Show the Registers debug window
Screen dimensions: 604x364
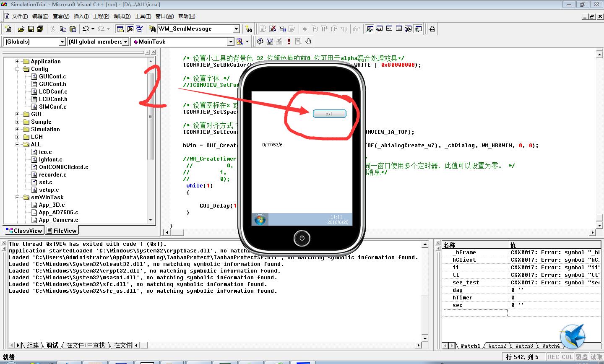(x=389, y=29)
